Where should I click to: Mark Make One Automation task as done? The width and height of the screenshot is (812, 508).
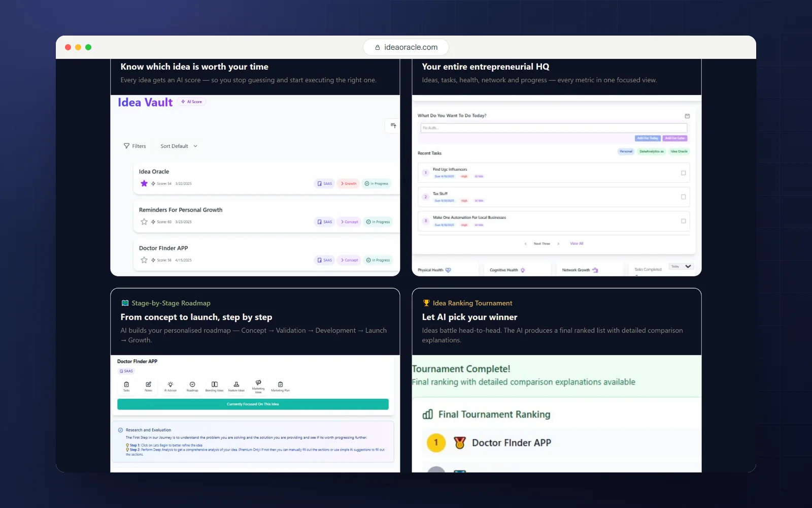(683, 221)
